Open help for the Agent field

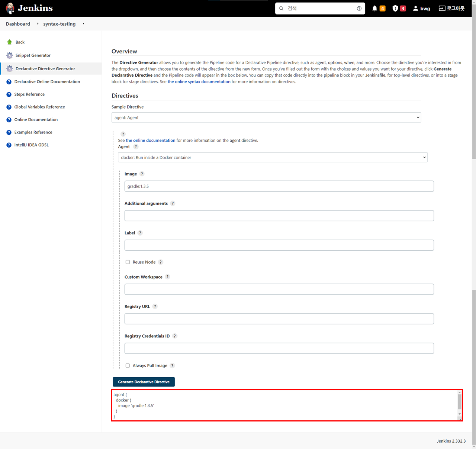click(136, 147)
